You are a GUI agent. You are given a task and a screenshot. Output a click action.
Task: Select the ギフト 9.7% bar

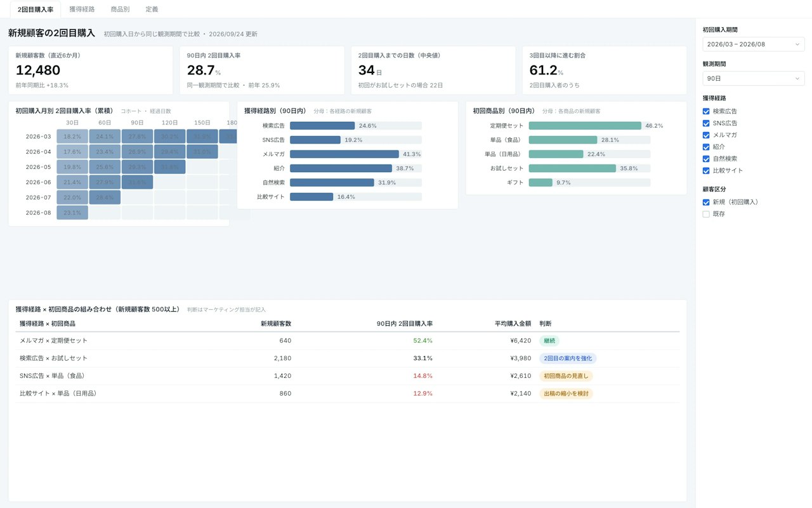coord(540,183)
